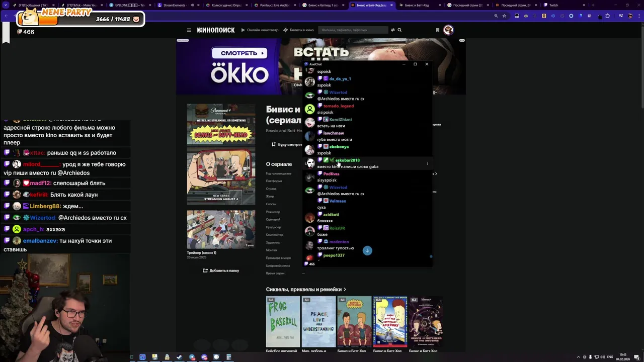Expand Сиквелы, приквелы и ремейки chevron
The height and width of the screenshot is (362, 644).
point(345,290)
